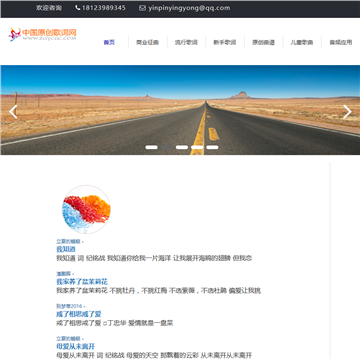Click author 别梦寒2016

[x=69, y=306]
